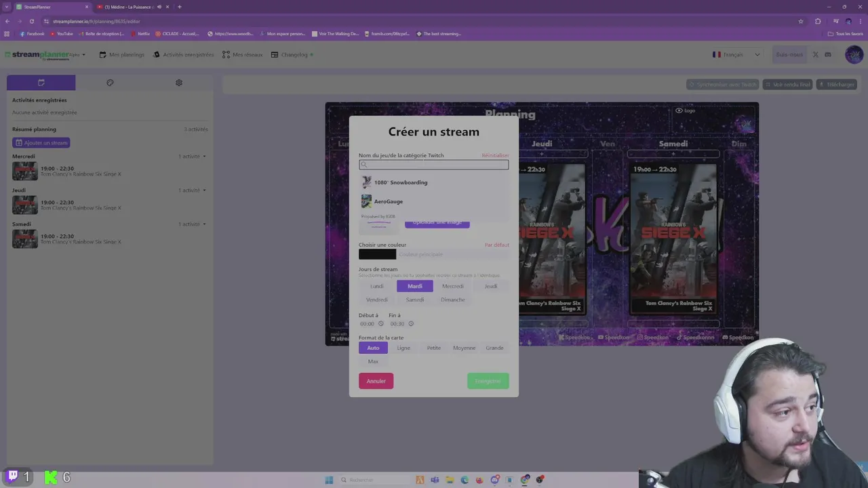The image size is (868, 488).
Task: Open the Français language dropdown
Action: click(736, 55)
